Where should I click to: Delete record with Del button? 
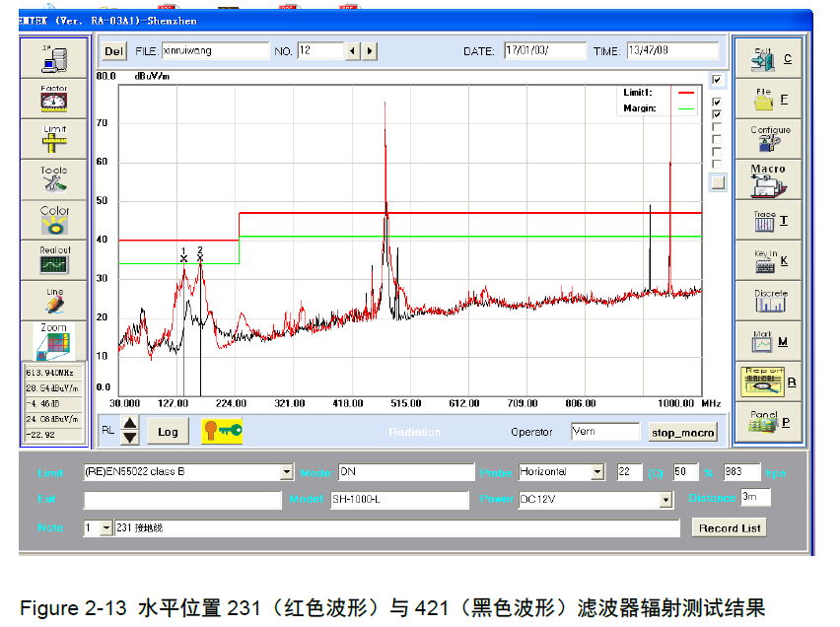(113, 51)
